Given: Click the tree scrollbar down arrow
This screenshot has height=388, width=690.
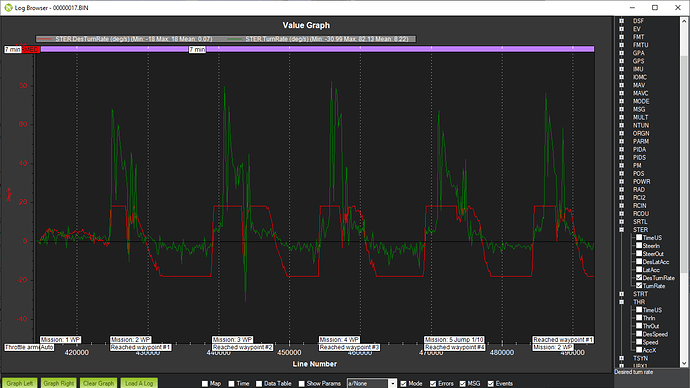Looking at the screenshot, I should pyautogui.click(x=685, y=364).
